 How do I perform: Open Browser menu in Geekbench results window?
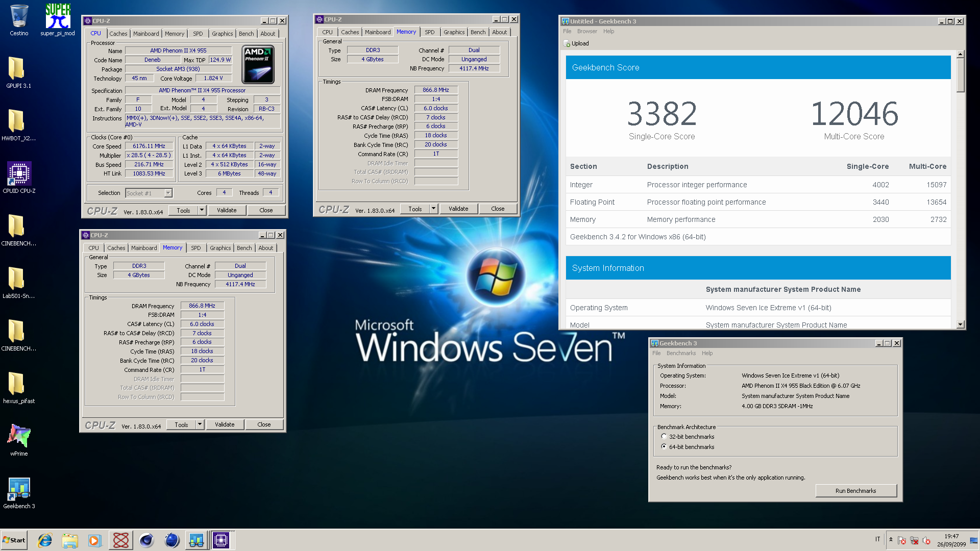pos(587,31)
